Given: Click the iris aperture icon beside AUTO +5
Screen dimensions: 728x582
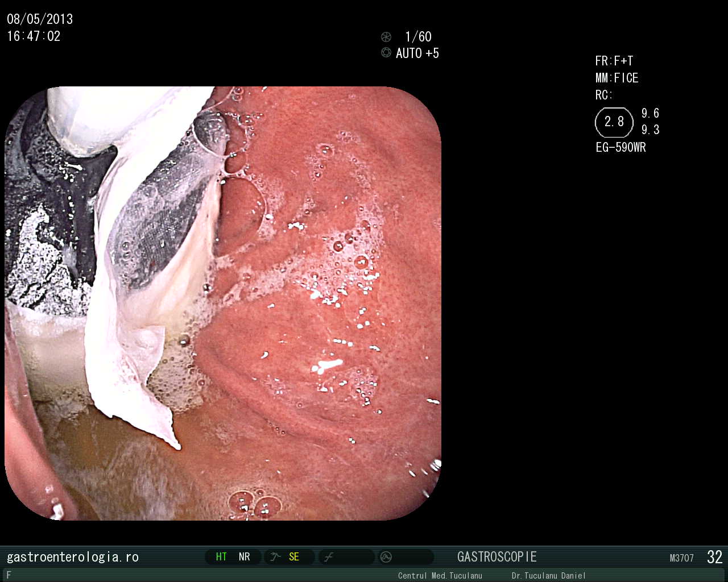Looking at the screenshot, I should [386, 53].
